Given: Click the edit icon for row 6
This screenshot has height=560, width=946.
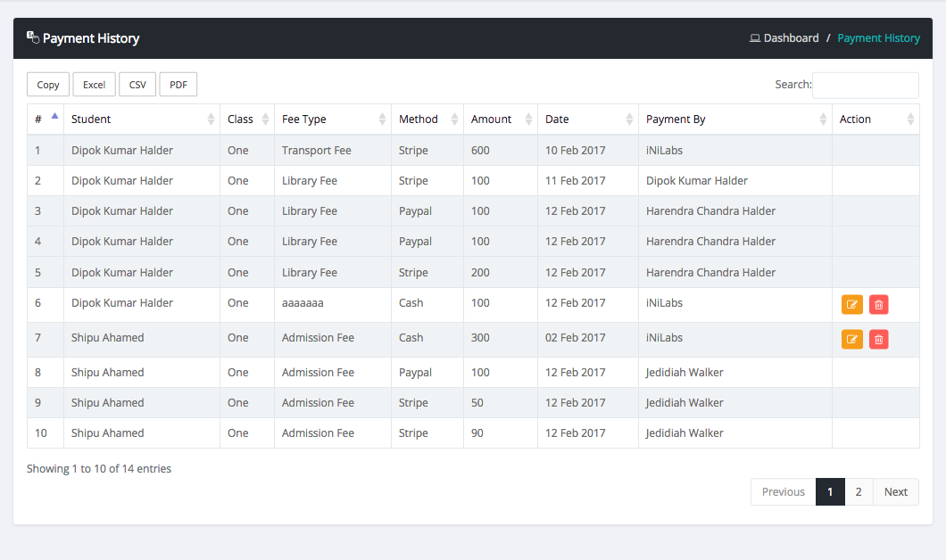Looking at the screenshot, I should tap(851, 305).
